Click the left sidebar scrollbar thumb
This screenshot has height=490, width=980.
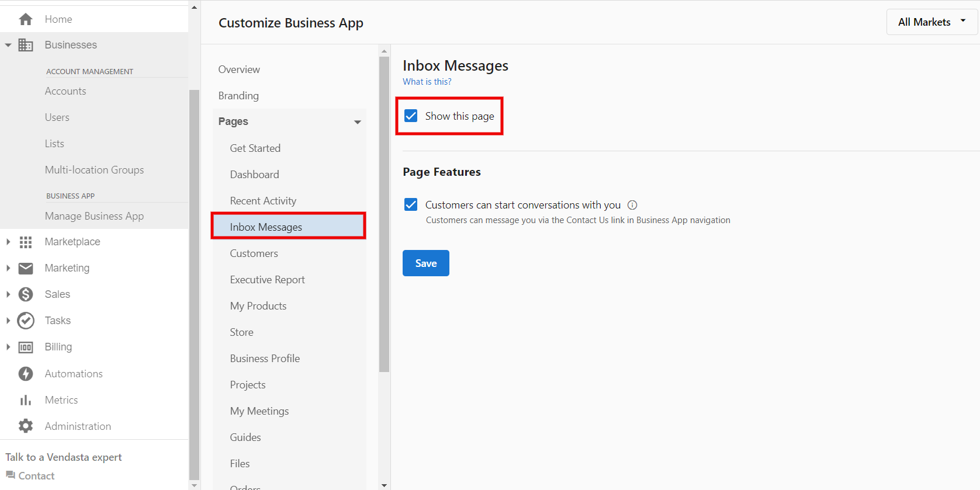[x=194, y=284]
